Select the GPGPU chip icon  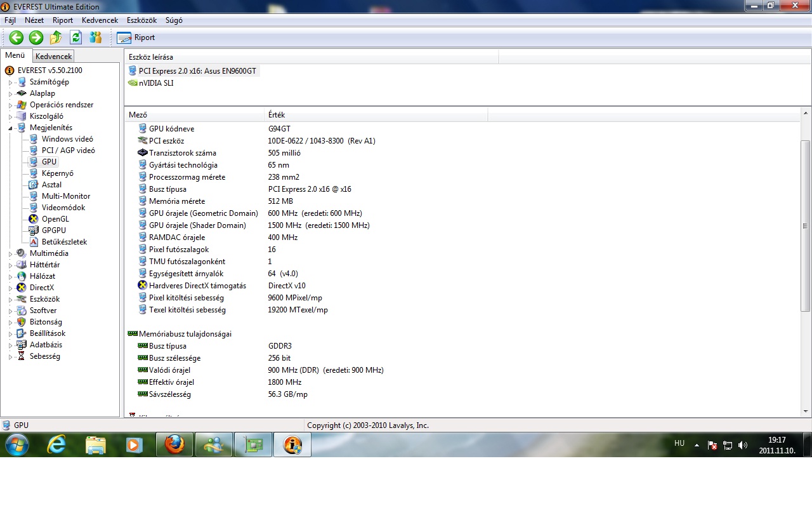coord(34,231)
